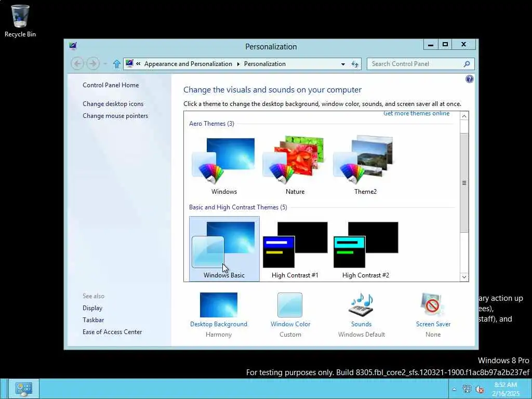This screenshot has width=532, height=399.
Task: Open Display under See also
Action: (92, 308)
